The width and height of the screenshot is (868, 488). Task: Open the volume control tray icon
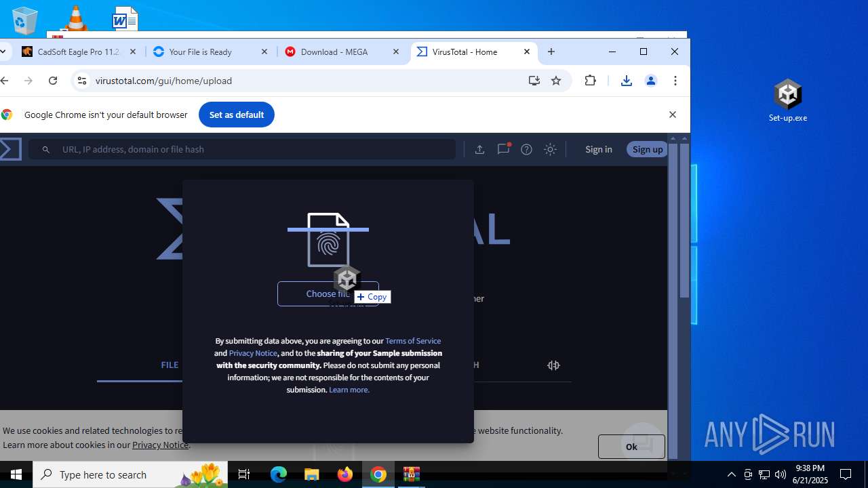tap(781, 474)
